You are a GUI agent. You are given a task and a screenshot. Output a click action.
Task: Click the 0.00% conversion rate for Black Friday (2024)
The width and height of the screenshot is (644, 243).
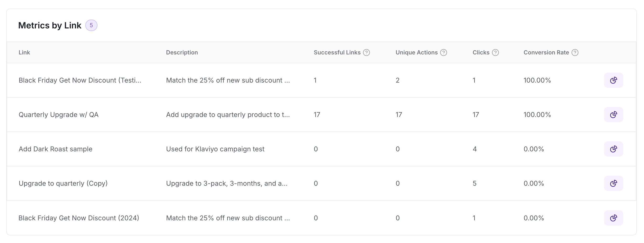pyautogui.click(x=534, y=218)
